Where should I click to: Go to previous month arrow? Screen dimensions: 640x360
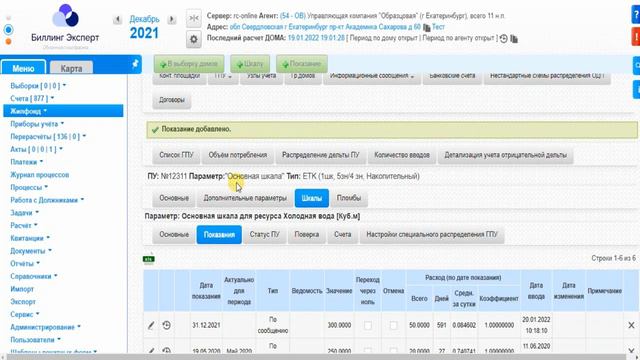tap(118, 19)
